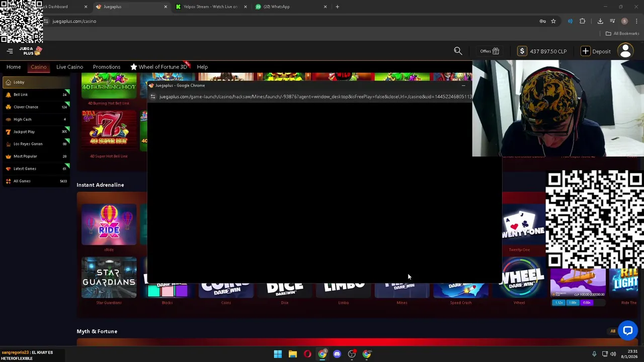Image resolution: width=644 pixels, height=362 pixels.
Task: Select the Clover Chance category
Action: click(x=36, y=107)
